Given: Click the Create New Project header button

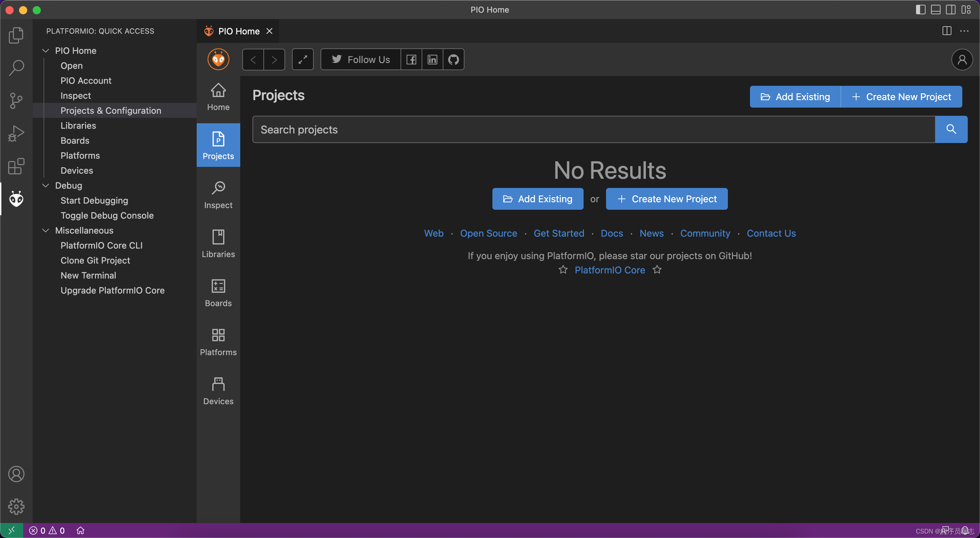Looking at the screenshot, I should pos(901,97).
